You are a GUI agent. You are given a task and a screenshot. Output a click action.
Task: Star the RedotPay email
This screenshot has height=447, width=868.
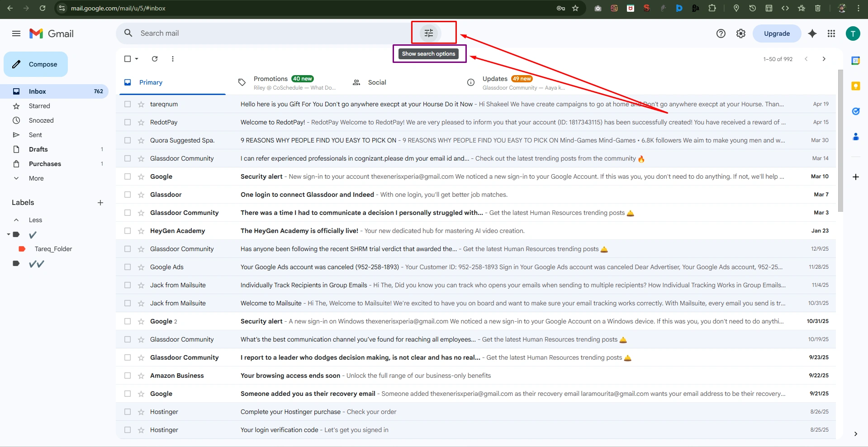coord(141,123)
